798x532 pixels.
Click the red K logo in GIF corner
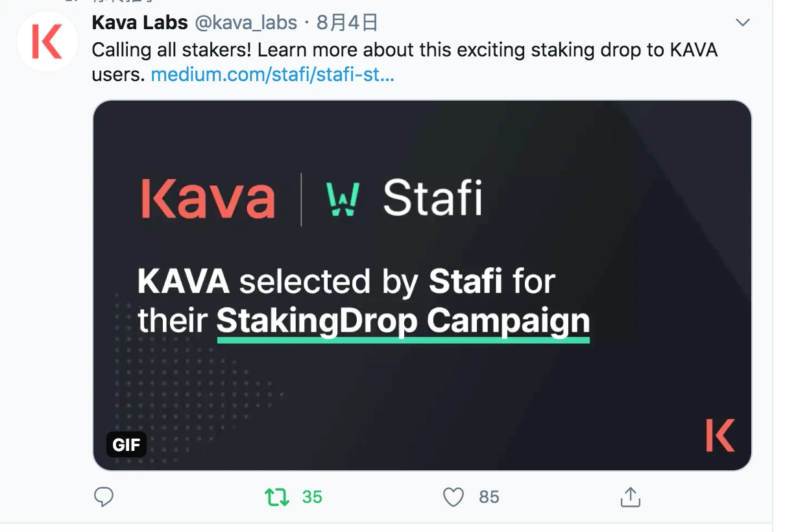(x=720, y=435)
